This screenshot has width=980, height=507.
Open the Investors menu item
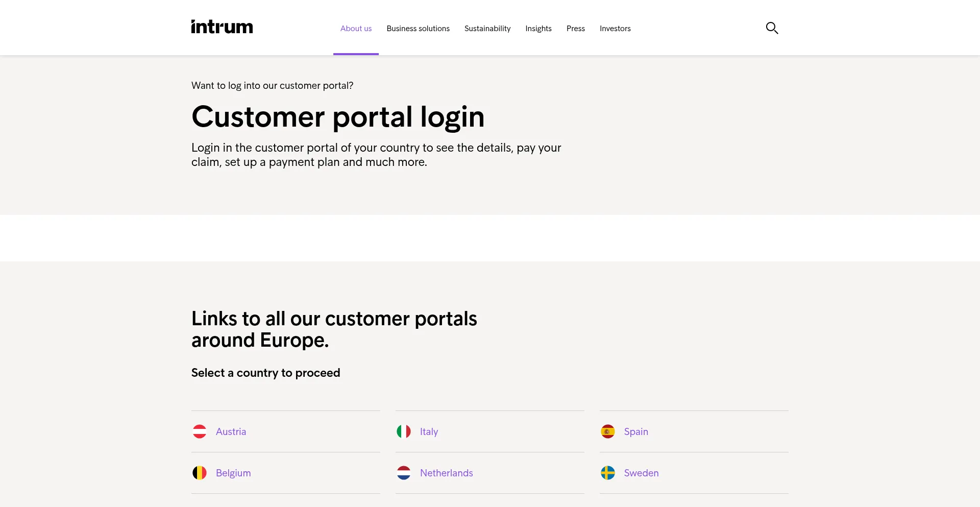[615, 29]
